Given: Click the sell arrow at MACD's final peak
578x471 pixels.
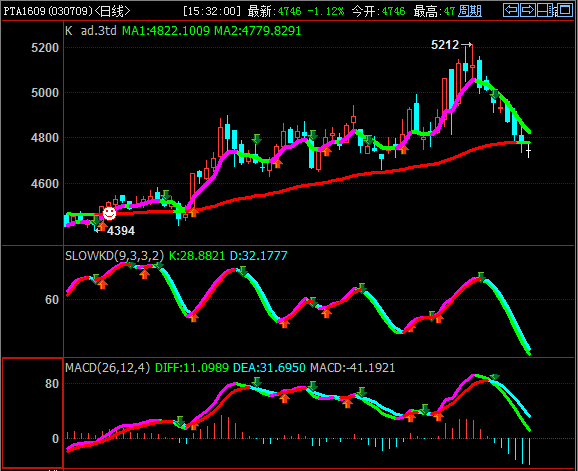Looking at the screenshot, I should pos(494,377).
